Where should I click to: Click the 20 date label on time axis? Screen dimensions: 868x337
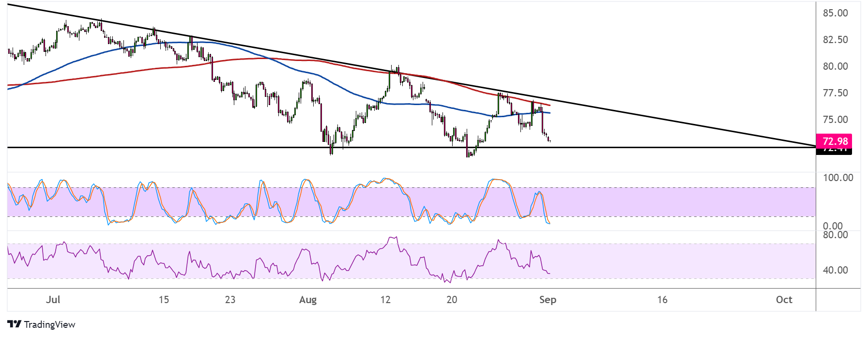coord(452,300)
